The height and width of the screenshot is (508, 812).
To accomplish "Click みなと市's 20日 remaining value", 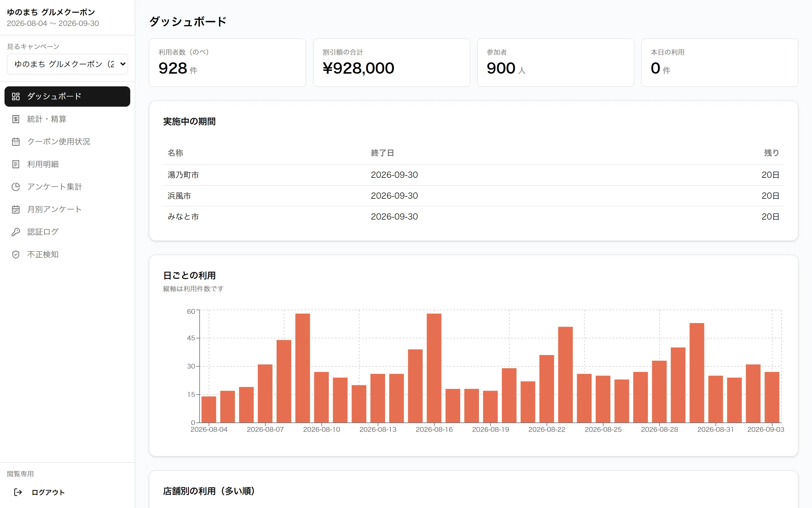I will [770, 217].
